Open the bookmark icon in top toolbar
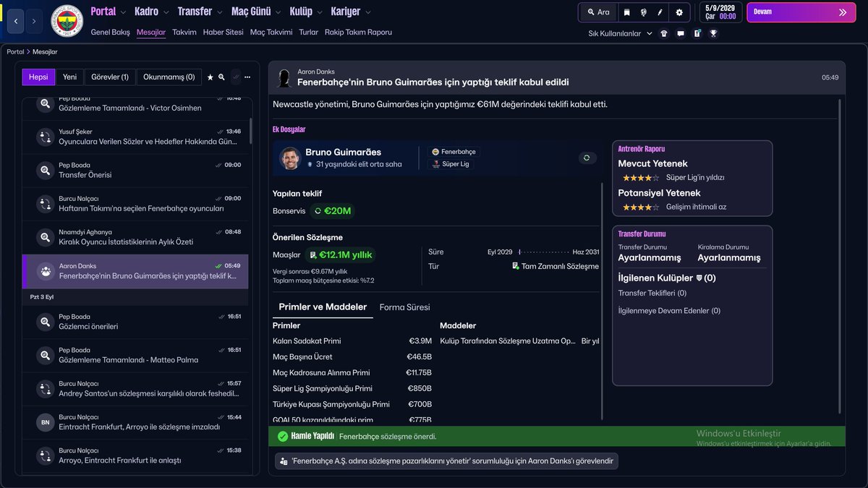Image resolution: width=868 pixels, height=488 pixels. tap(626, 12)
